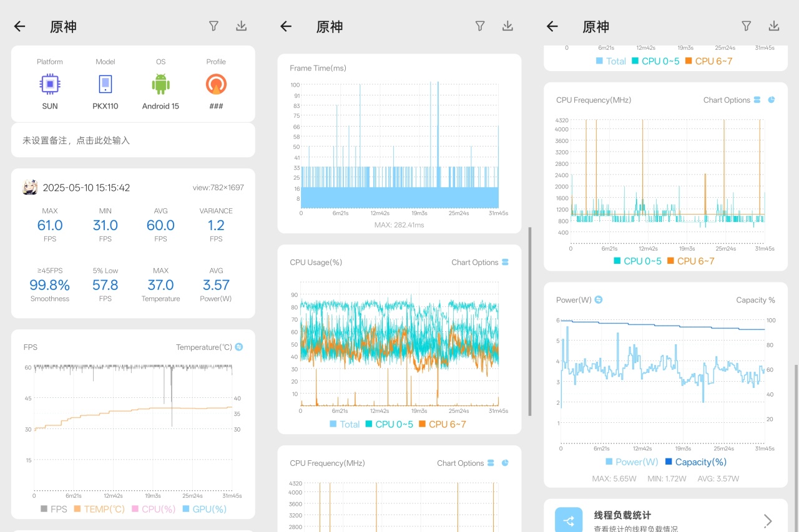Viewport: 799px width, 532px height.
Task: Go back using the left panel arrow
Action: click(20, 26)
